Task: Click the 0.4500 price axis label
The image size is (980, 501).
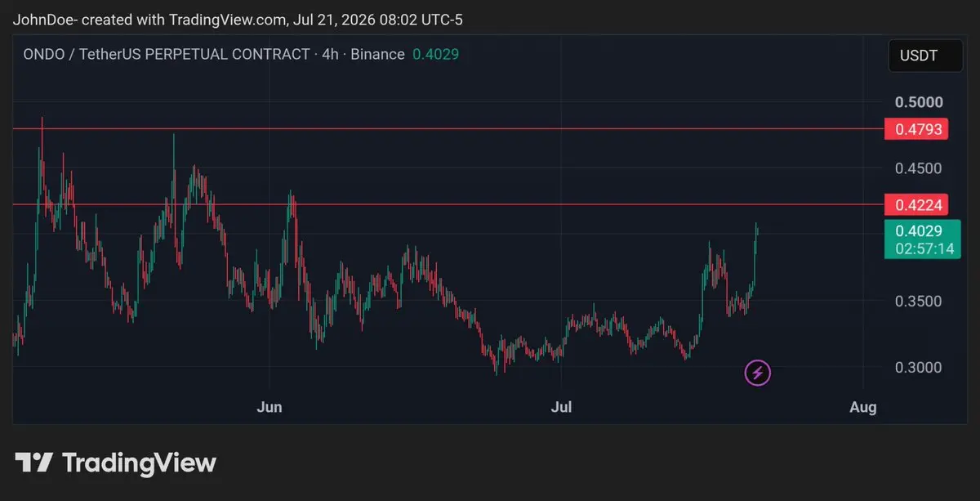Action: click(919, 168)
